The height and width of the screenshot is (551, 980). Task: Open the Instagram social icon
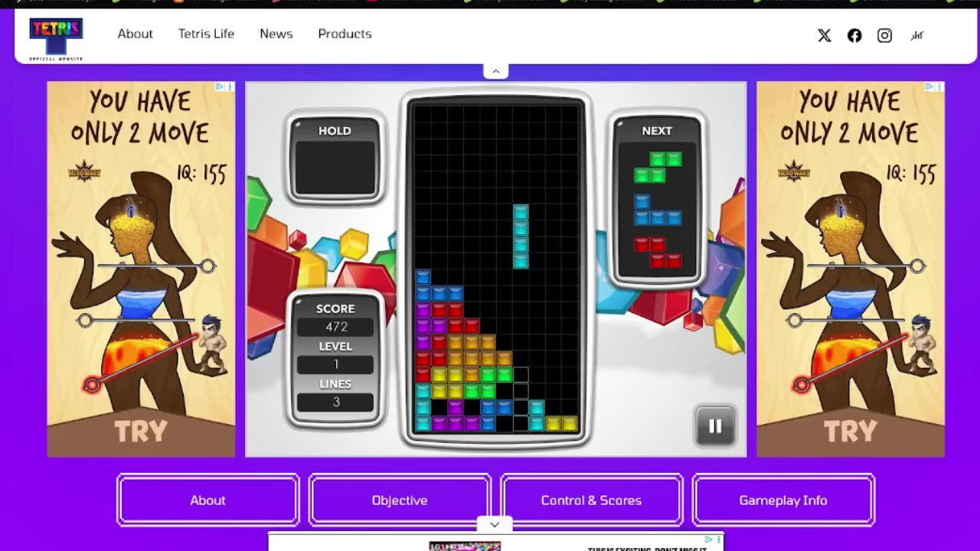[x=884, y=35]
